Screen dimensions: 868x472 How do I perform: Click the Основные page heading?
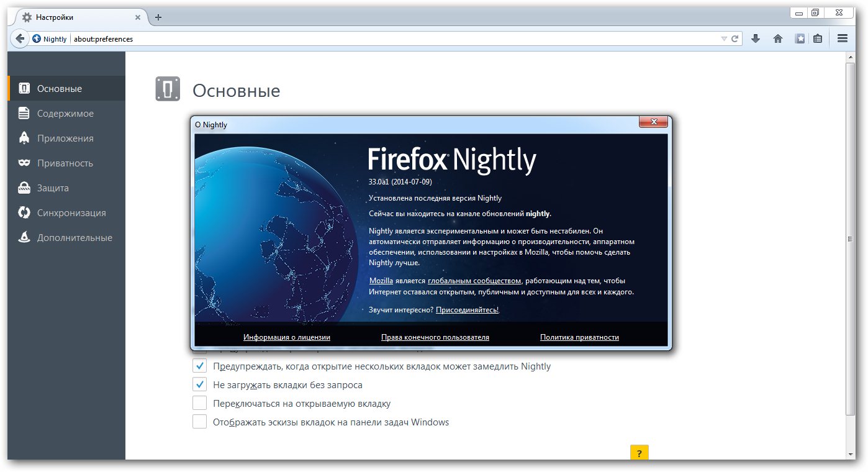point(237,91)
